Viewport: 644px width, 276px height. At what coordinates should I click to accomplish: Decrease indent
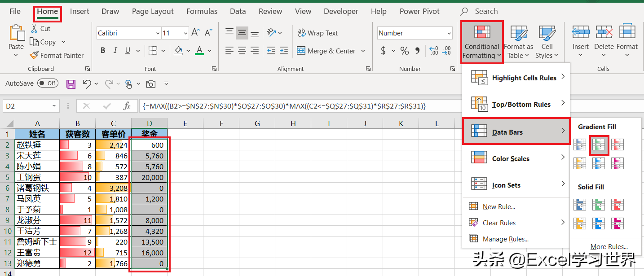pyautogui.click(x=271, y=51)
